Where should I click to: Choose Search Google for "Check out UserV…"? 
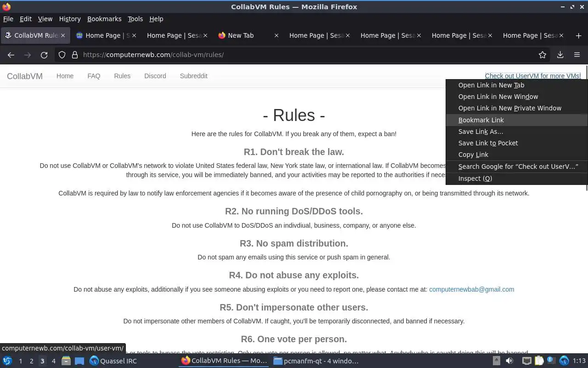[516, 167]
